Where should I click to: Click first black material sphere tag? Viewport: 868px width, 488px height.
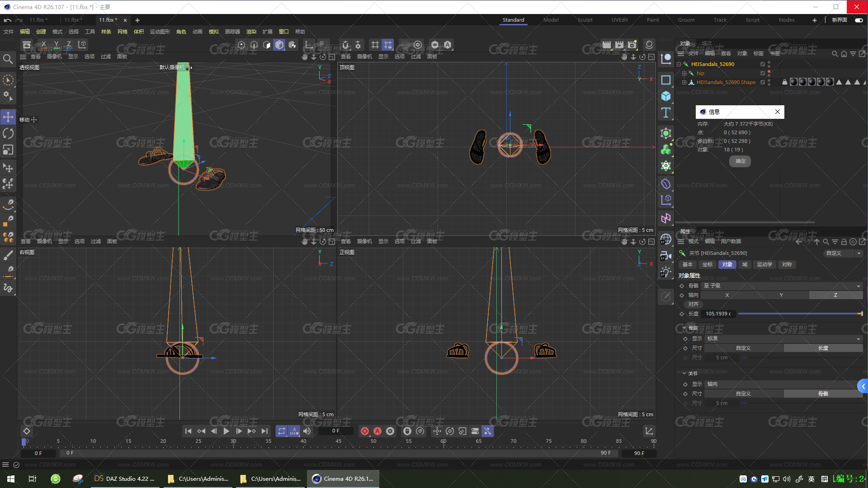(794, 82)
